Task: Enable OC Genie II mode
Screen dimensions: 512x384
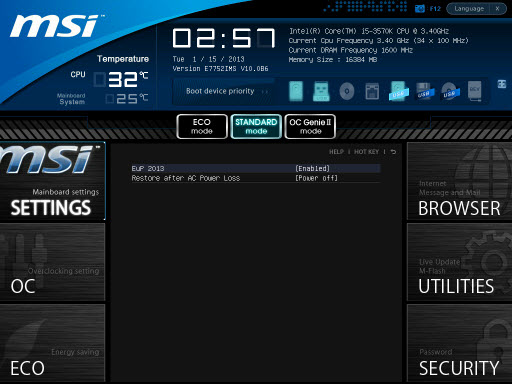Action: [x=310, y=126]
